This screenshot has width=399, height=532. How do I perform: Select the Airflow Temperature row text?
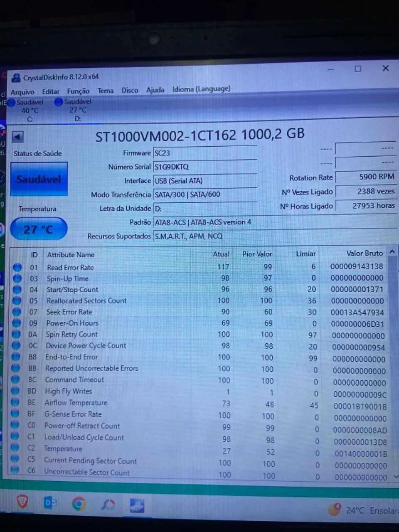coord(76,403)
